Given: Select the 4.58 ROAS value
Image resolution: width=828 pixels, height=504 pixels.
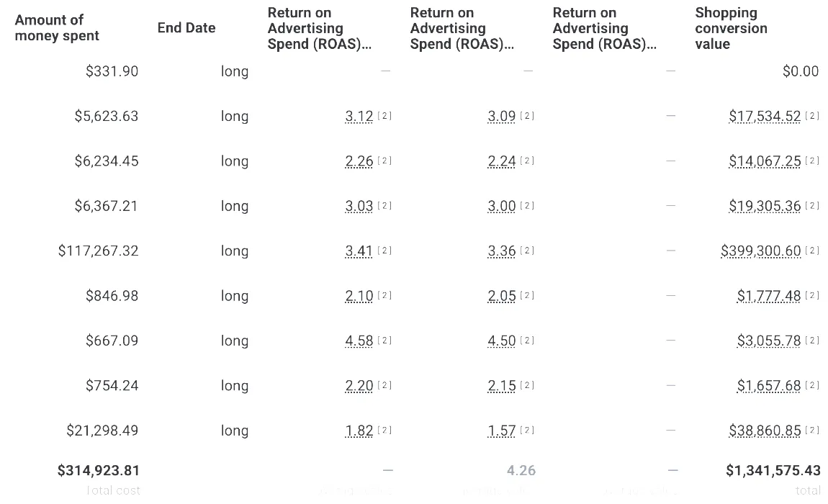Looking at the screenshot, I should [x=359, y=341].
